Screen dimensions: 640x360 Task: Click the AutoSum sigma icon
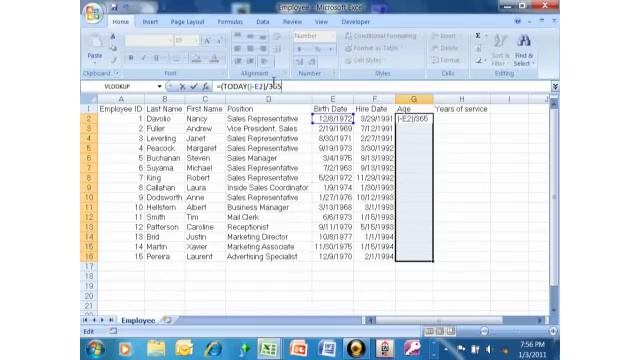pyautogui.click(x=478, y=36)
